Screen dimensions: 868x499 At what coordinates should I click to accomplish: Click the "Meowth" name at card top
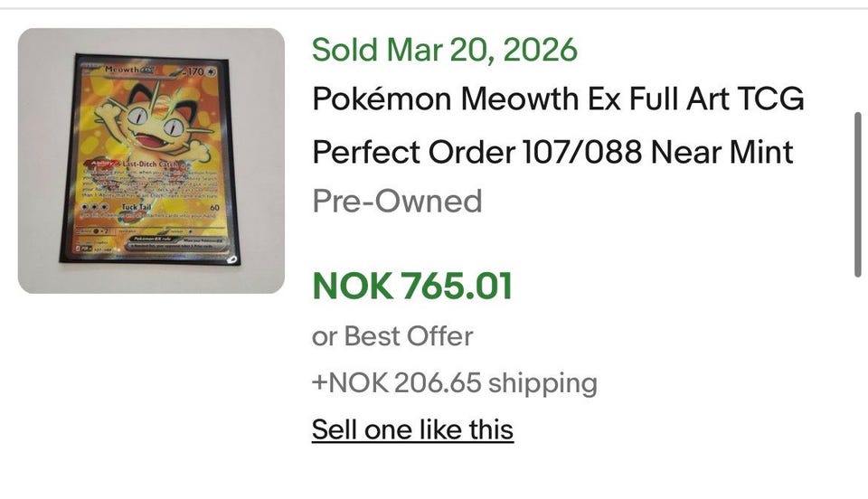pos(118,68)
